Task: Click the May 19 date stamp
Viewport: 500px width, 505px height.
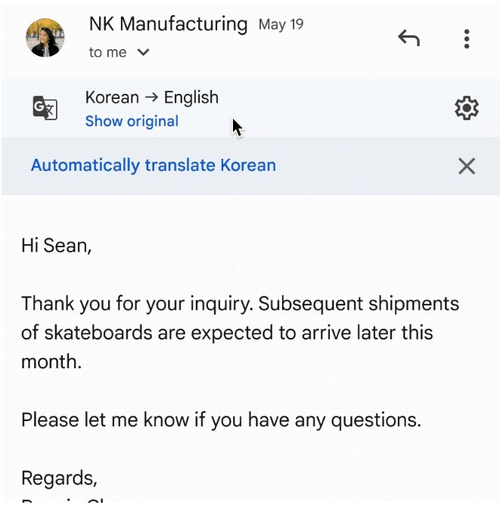Action: tap(281, 25)
